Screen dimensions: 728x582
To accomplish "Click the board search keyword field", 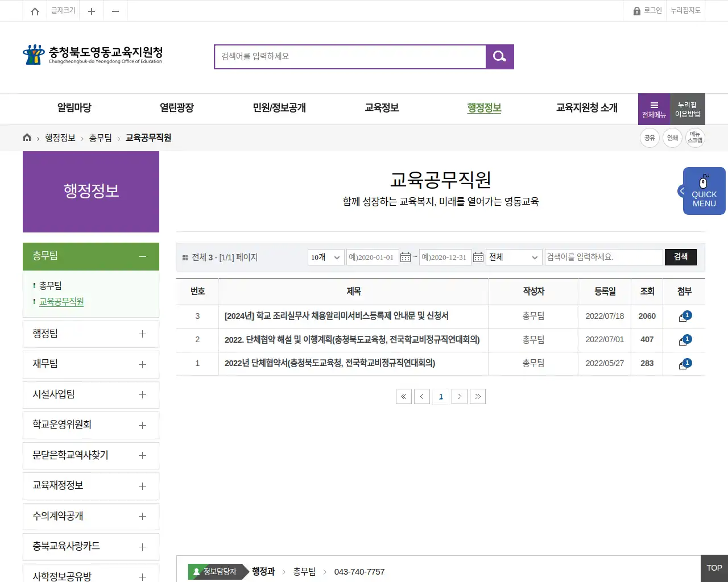I will click(x=604, y=257).
